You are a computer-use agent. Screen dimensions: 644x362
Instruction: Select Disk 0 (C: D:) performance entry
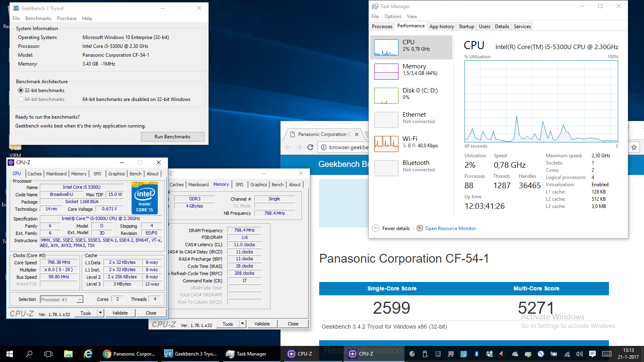pos(411,96)
